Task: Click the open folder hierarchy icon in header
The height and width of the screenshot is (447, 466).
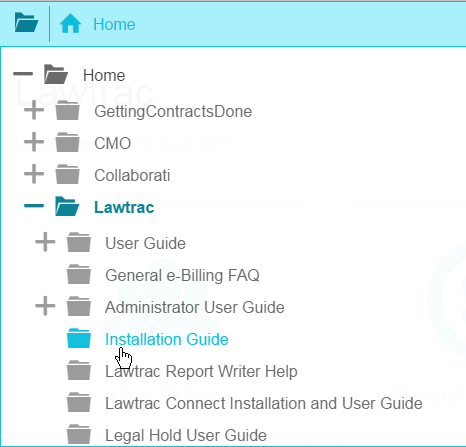Action: [x=26, y=23]
